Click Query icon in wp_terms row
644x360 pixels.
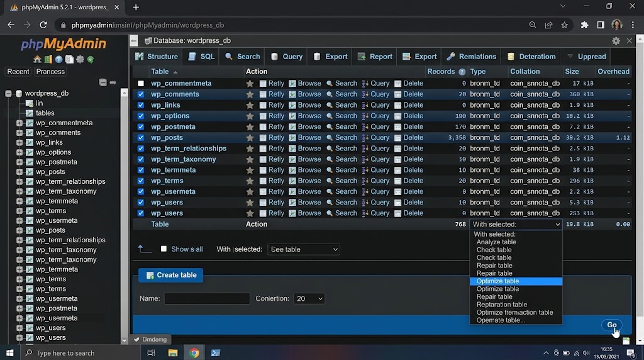point(365,181)
